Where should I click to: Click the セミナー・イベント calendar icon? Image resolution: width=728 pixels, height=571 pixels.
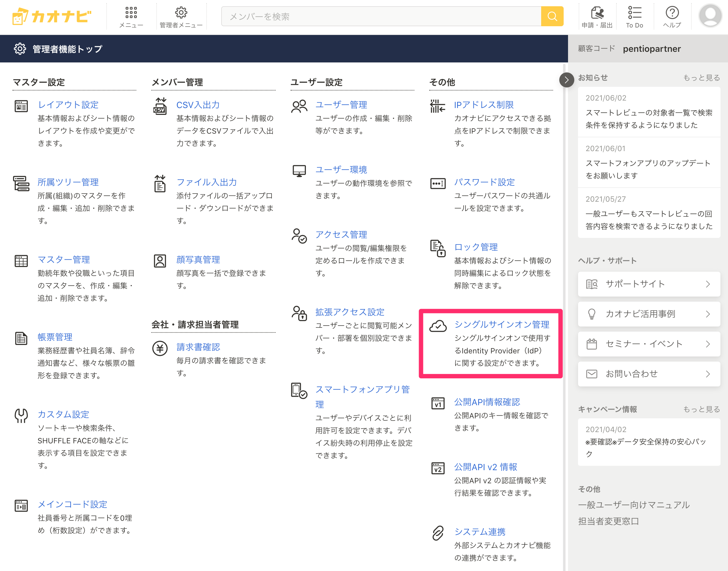pos(591,344)
